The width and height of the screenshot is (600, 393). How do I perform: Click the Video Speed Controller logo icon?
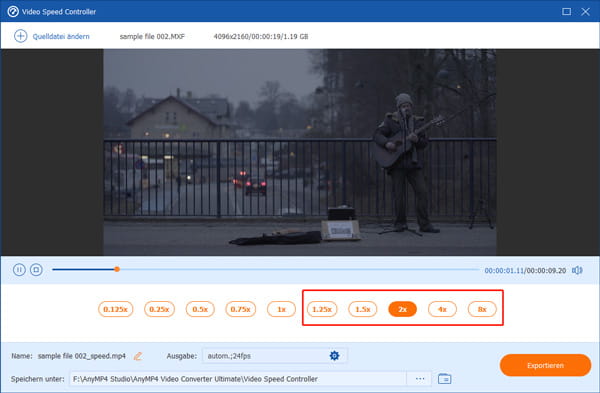click(13, 11)
